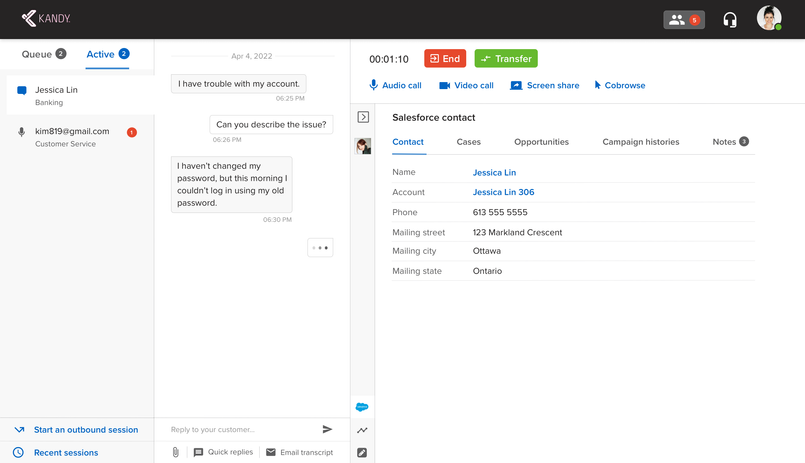Viewport: 805px width, 463px height.
Task: Click the typing indicator dots bubble
Action: [320, 248]
